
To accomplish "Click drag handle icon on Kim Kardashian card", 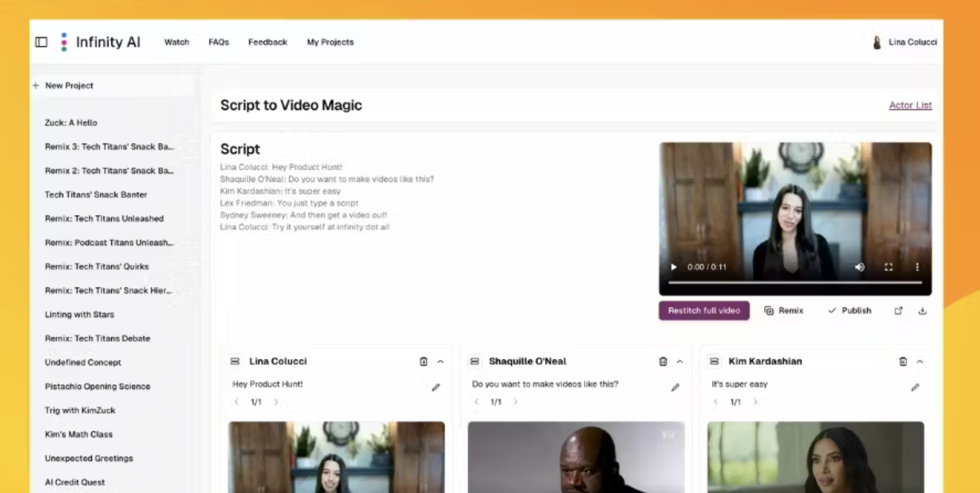I will tap(714, 362).
